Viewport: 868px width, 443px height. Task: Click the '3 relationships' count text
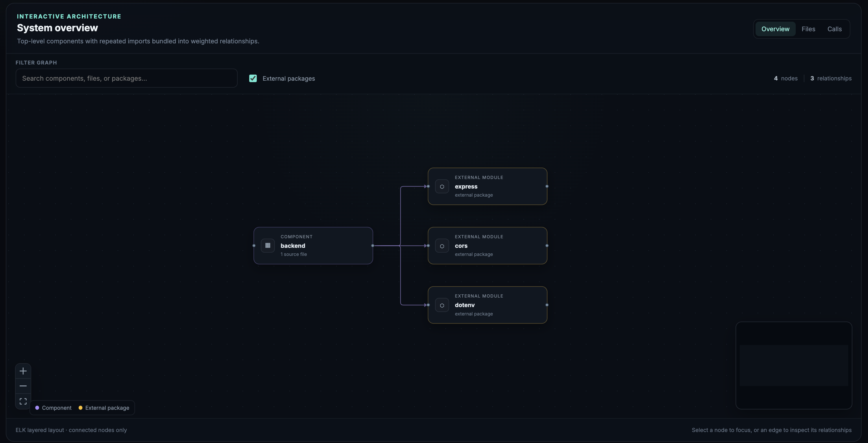pyautogui.click(x=831, y=78)
